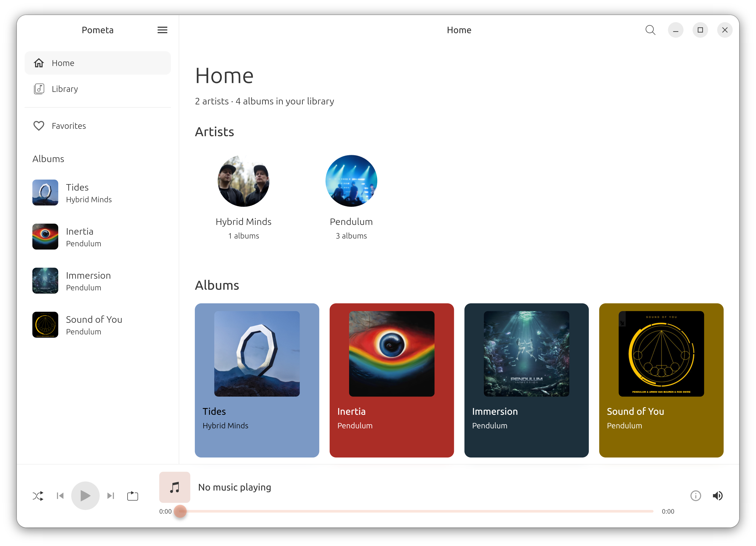Skip to the previous track
This screenshot has height=546, width=756.
[x=60, y=496]
